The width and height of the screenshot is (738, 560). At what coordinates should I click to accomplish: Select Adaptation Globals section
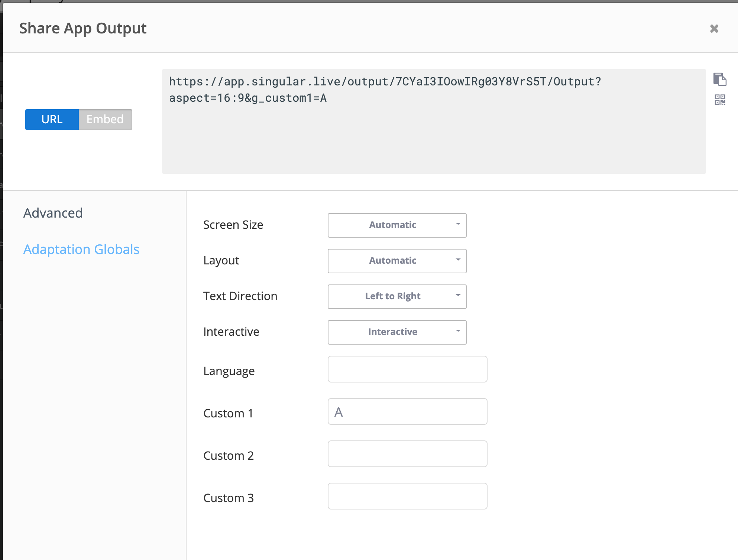[x=81, y=249]
